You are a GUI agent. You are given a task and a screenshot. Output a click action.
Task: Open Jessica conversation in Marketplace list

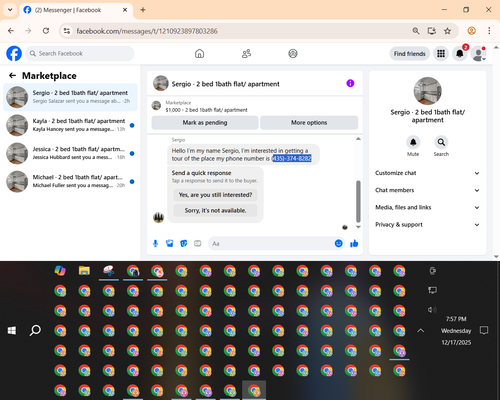[70, 153]
